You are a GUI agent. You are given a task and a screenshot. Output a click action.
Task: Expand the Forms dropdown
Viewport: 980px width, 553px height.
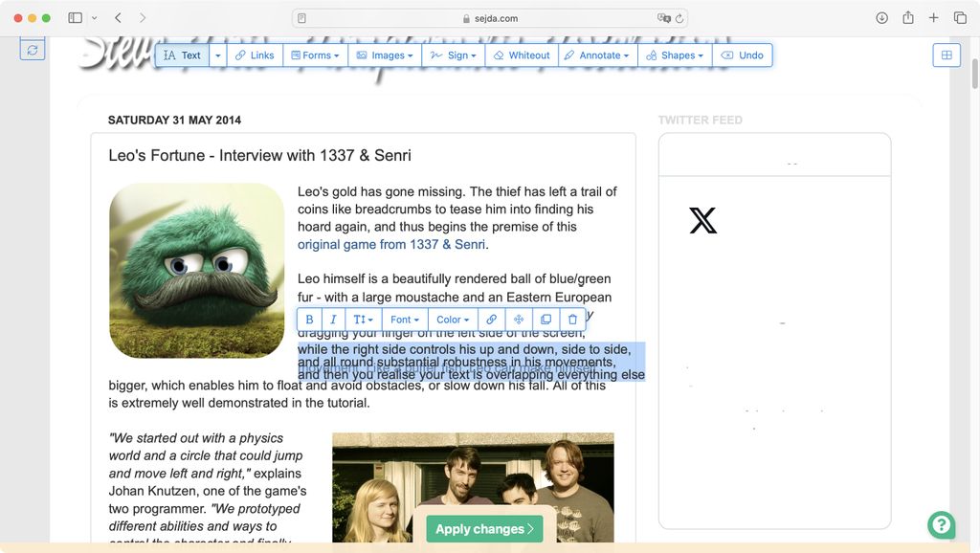pos(316,55)
